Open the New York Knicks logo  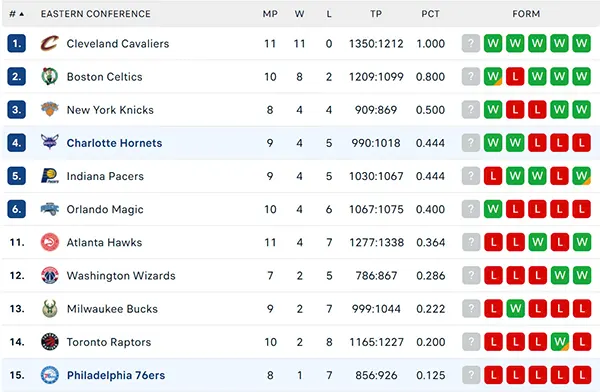coord(50,109)
